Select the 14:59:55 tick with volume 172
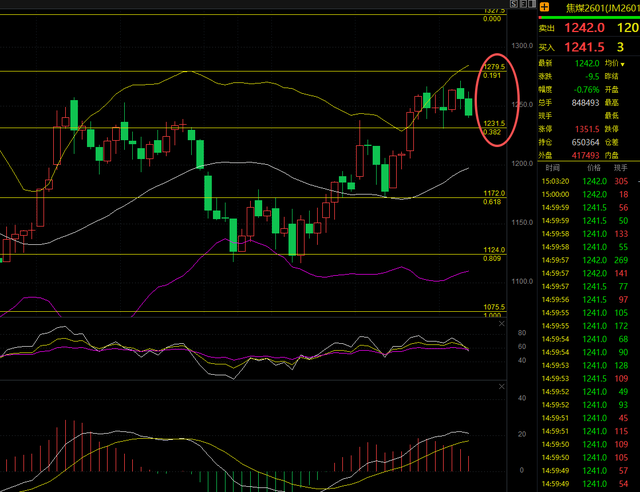The image size is (640, 492). point(589,326)
